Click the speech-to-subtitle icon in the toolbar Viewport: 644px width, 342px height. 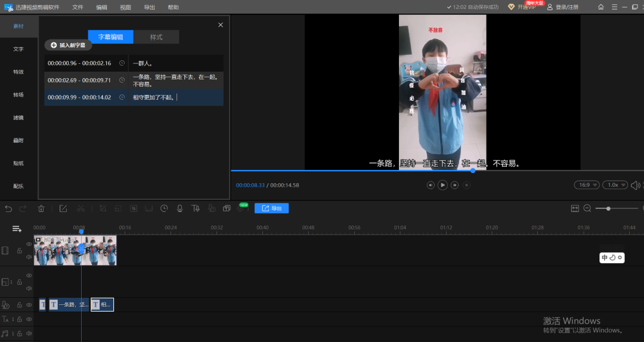[x=212, y=208]
